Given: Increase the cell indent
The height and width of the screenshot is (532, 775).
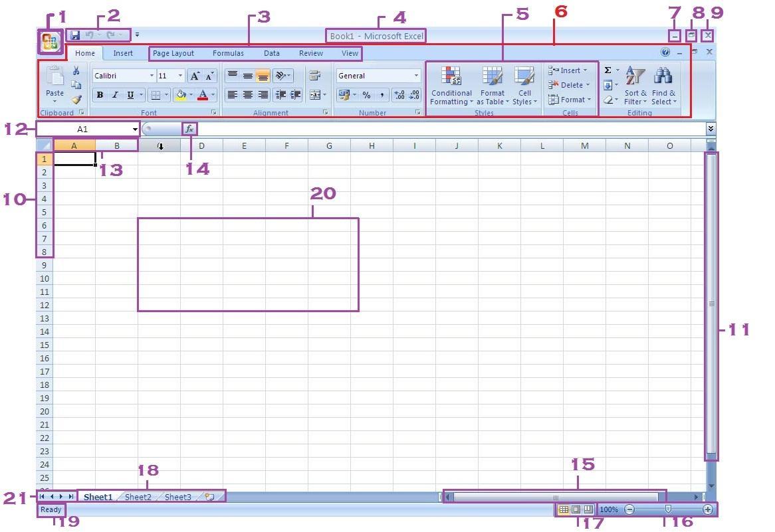Looking at the screenshot, I should pyautogui.click(x=296, y=94).
